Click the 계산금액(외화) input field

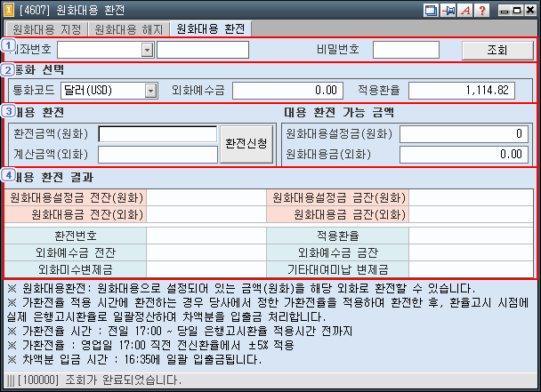coord(158,155)
